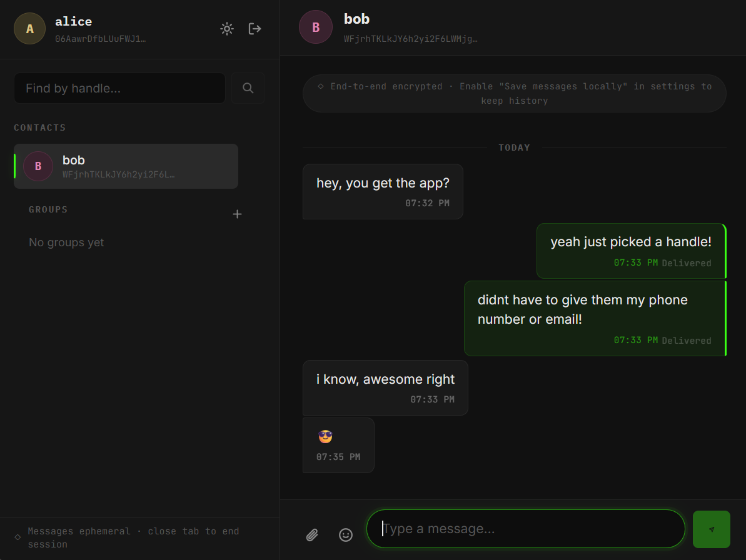This screenshot has width=746, height=560.
Task: Select bob from the contacts list
Action: tap(125, 166)
